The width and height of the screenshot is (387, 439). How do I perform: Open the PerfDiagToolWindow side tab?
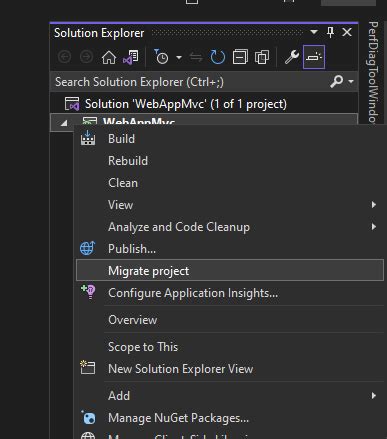[373, 73]
